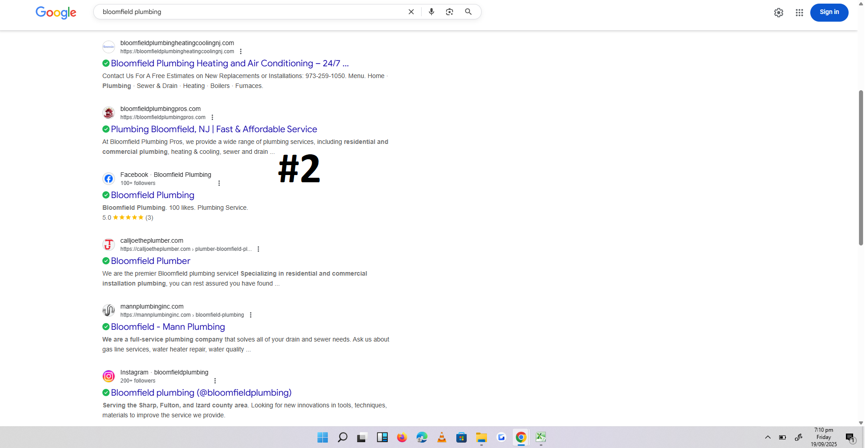Click green check badge beside Bloomfield - Mann Plumbing
Screen dimensions: 868x448
[x=106, y=327]
